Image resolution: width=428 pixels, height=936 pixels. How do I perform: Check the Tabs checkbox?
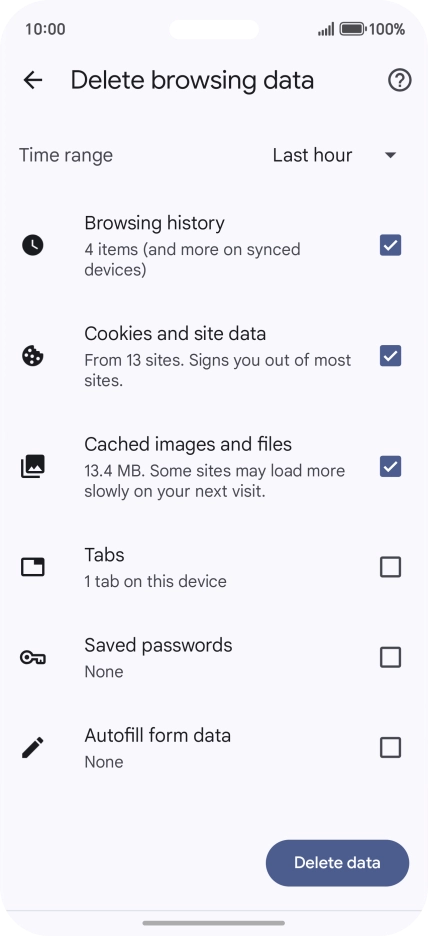coord(390,567)
